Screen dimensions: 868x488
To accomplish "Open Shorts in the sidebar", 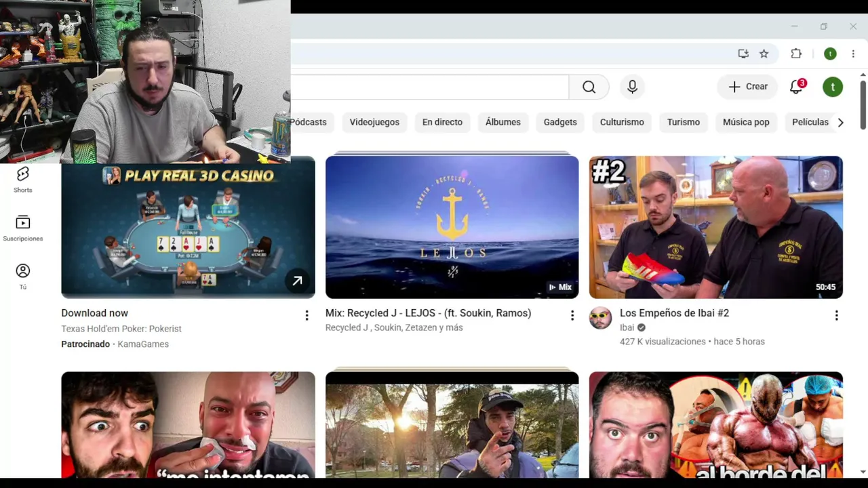I will [23, 180].
